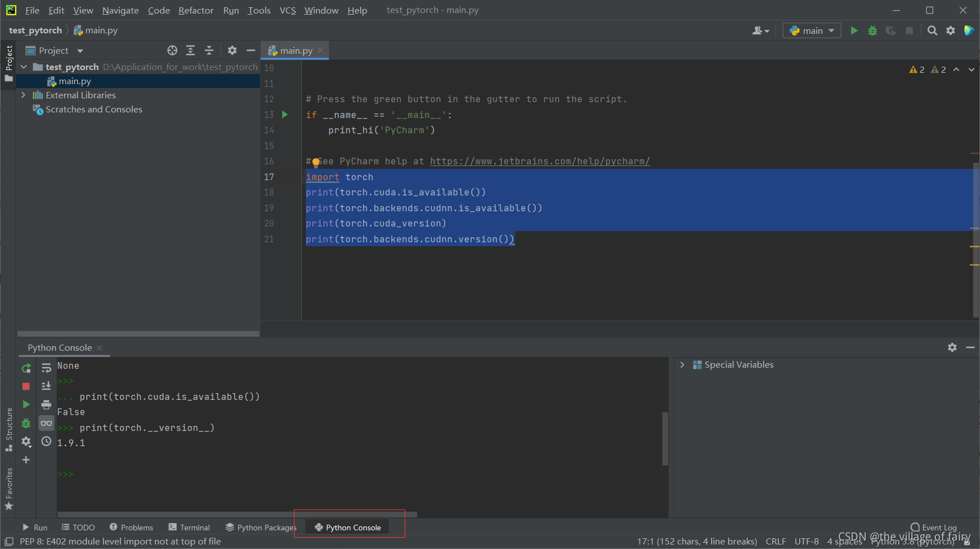Click CRLF line separator in status bar
The width and height of the screenshot is (980, 549).
click(775, 541)
